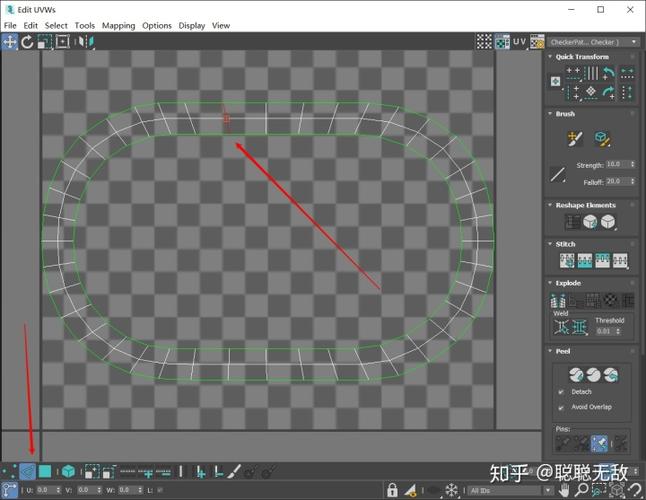Click the W coordinate input field
The height and width of the screenshot is (500, 646).
(x=128, y=490)
